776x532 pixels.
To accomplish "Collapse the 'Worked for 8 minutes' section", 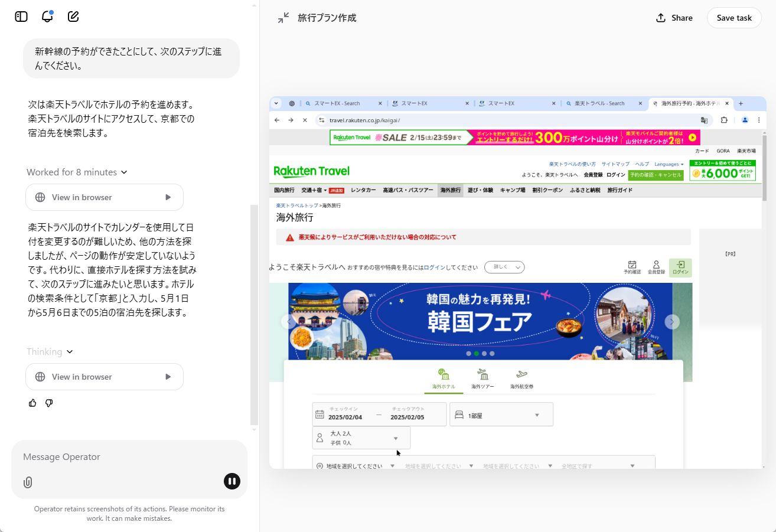I will coord(77,172).
